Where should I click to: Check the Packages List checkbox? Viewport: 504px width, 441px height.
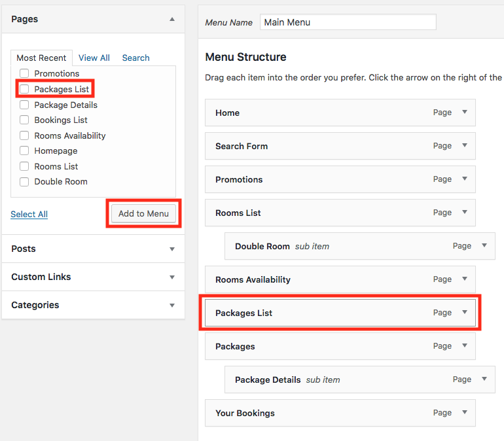tap(24, 89)
